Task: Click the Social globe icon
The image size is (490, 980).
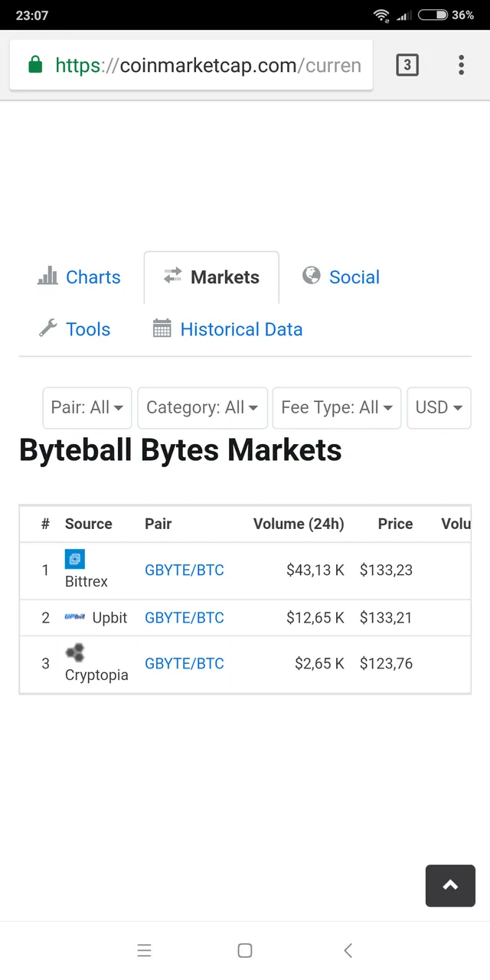Action: 312,276
